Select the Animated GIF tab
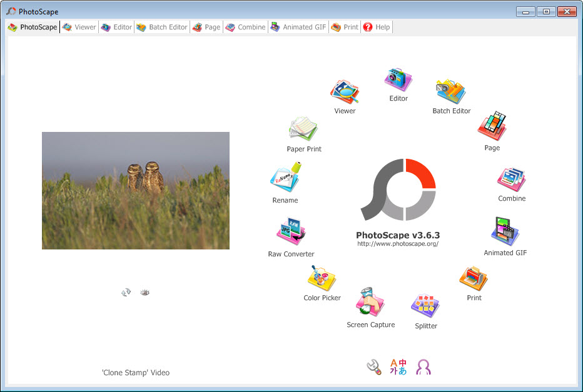583x392 pixels. coord(298,27)
